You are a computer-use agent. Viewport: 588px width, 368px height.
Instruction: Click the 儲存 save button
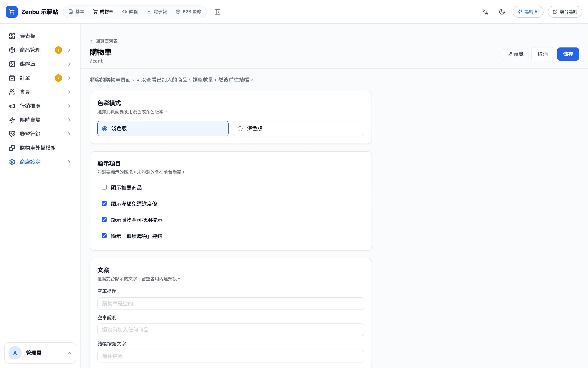click(568, 54)
